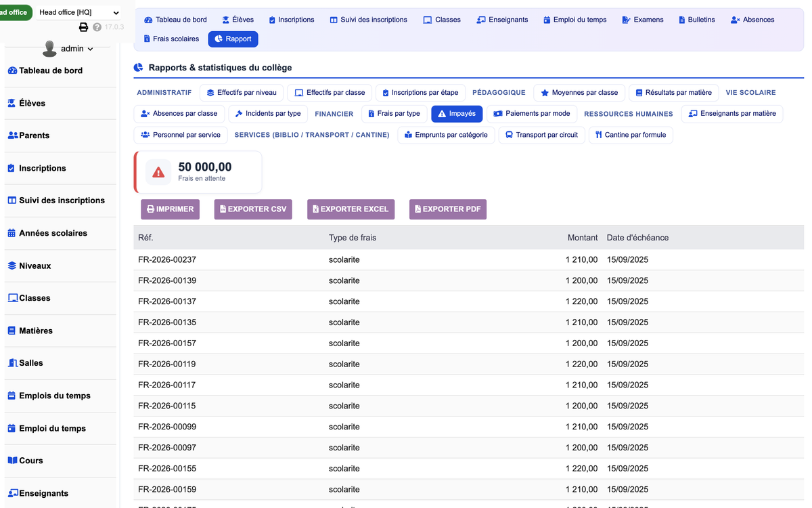Open the Head office [HQ] selector
This screenshot has height=508, width=812.
pyautogui.click(x=78, y=12)
